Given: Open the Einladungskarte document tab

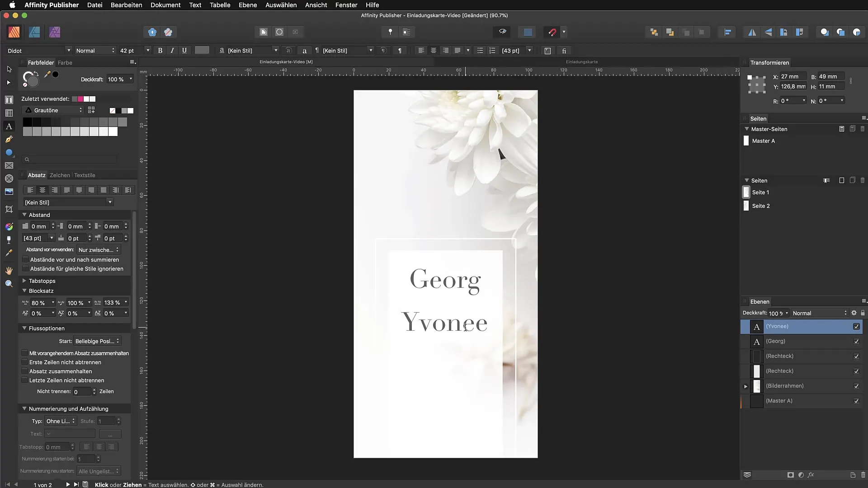Looking at the screenshot, I should [581, 62].
